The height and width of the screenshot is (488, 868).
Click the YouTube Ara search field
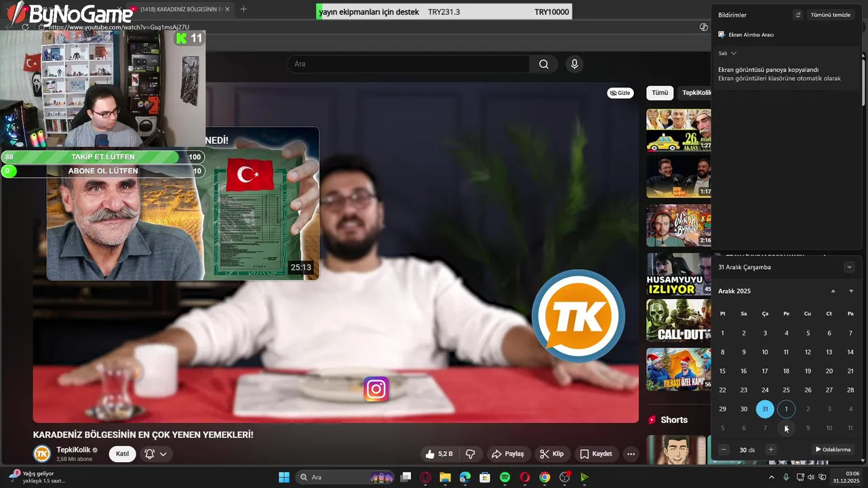click(x=409, y=64)
